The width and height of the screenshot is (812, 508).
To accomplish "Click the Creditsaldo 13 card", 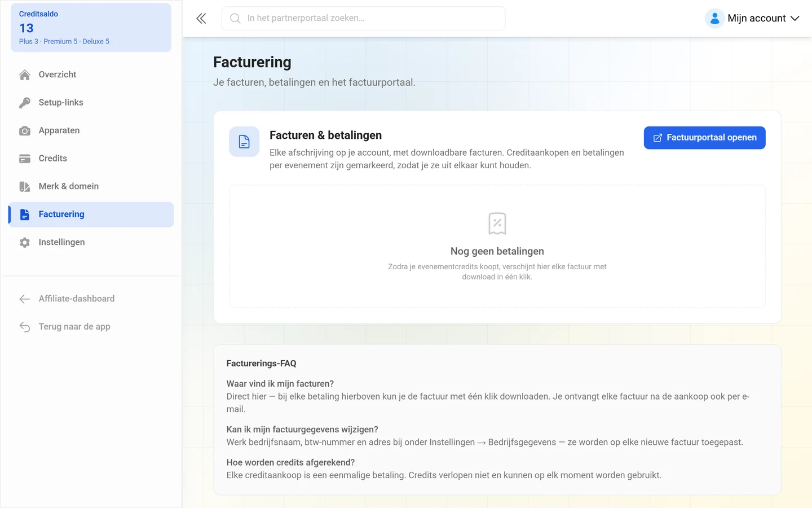I will 91,28.
